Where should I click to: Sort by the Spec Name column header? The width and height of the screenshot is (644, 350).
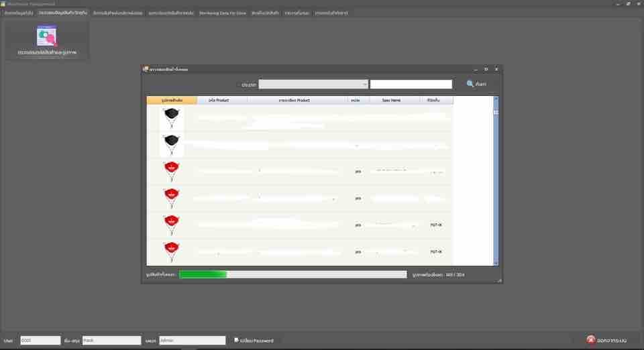tap(391, 100)
